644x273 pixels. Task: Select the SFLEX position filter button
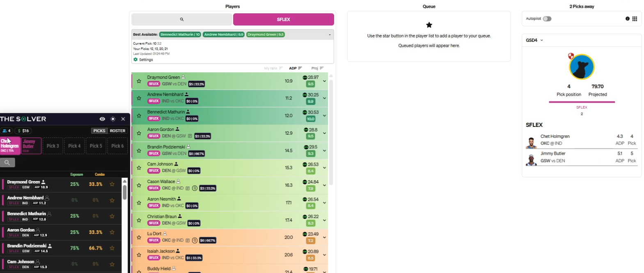pos(283,19)
